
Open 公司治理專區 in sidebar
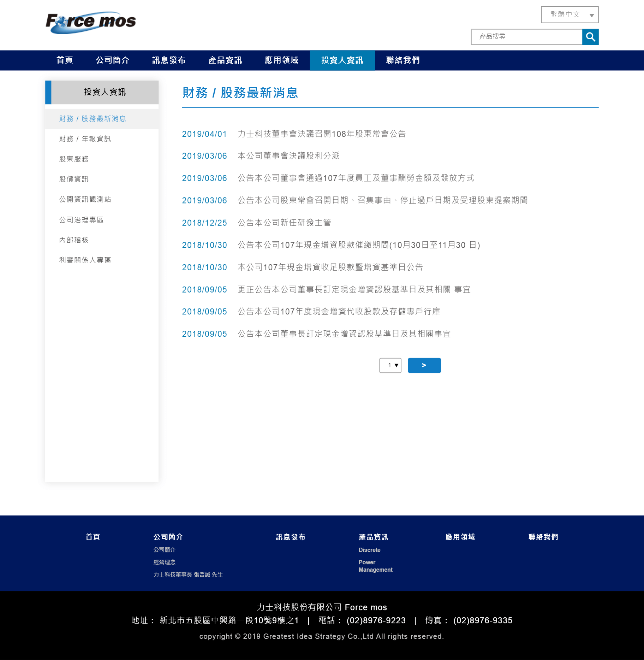click(x=102, y=220)
